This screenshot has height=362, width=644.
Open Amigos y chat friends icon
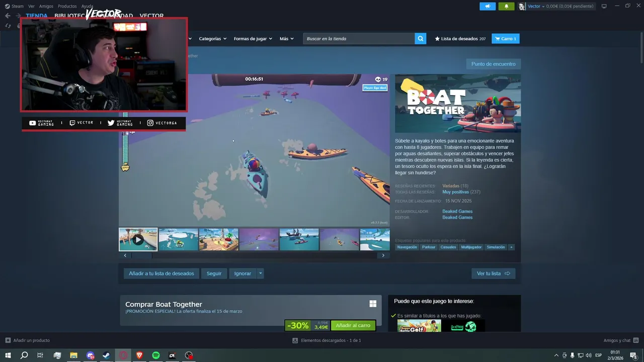tap(636, 340)
